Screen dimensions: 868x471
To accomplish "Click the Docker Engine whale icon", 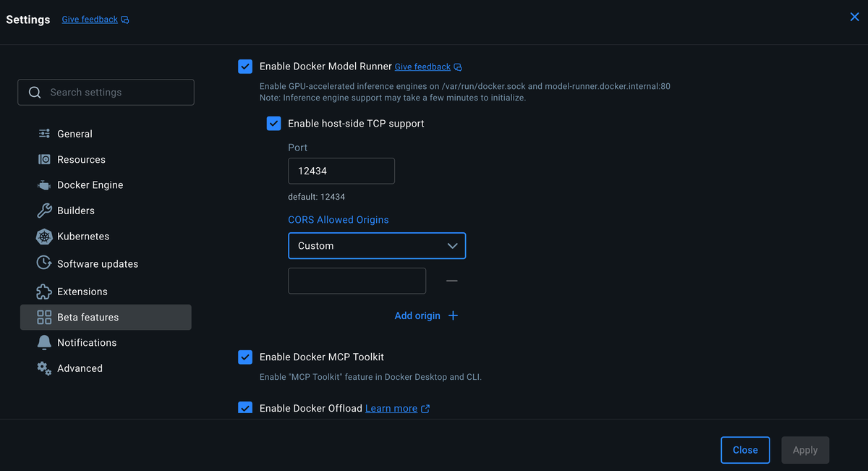I will (44, 185).
